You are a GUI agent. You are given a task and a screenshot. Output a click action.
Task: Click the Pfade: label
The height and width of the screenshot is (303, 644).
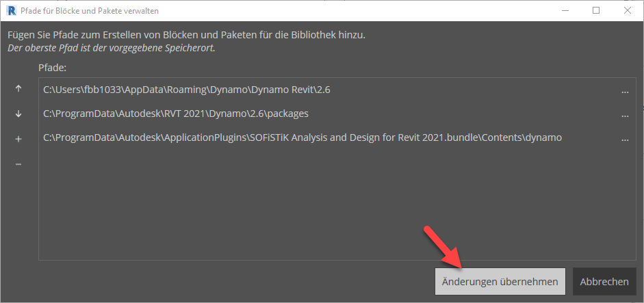[52, 68]
